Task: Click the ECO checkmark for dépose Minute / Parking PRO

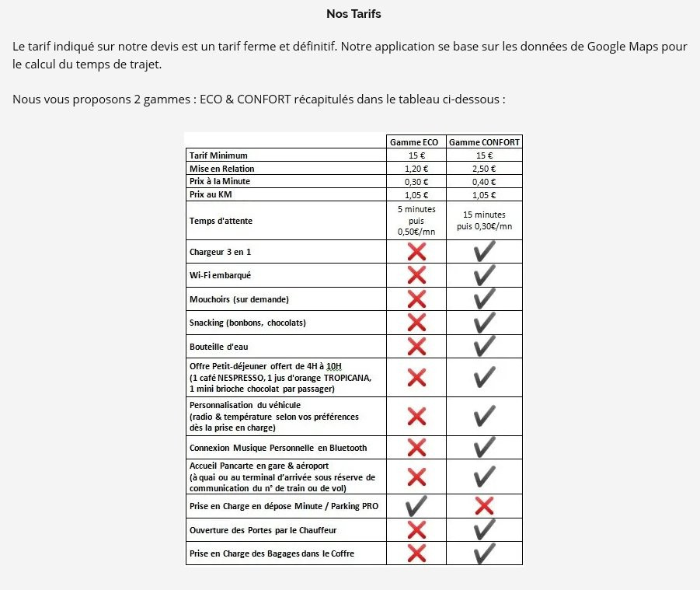Action: click(416, 506)
